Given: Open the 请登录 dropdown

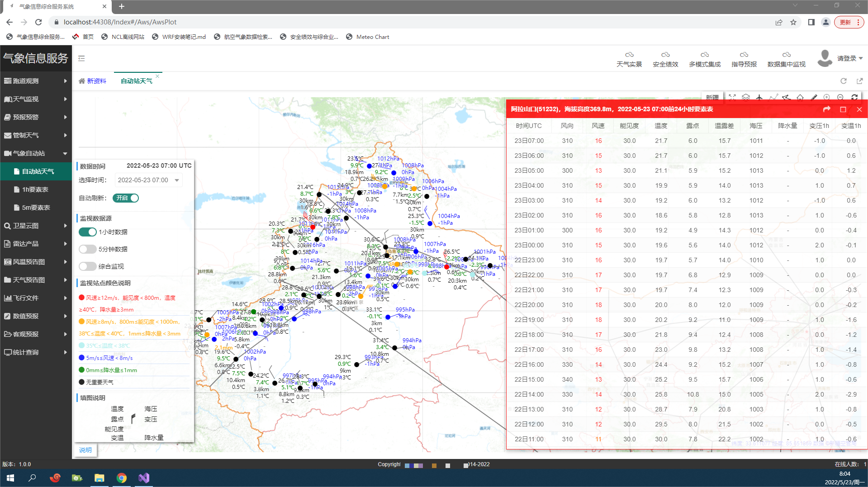Looking at the screenshot, I should click(850, 58).
